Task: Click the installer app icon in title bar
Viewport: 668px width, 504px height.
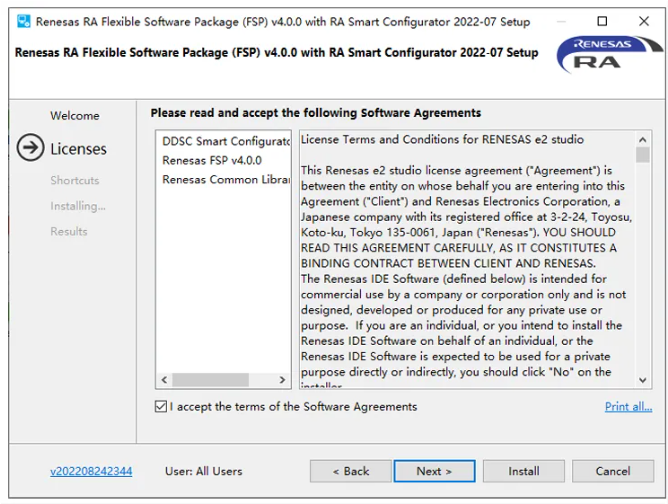Action: click(x=23, y=21)
